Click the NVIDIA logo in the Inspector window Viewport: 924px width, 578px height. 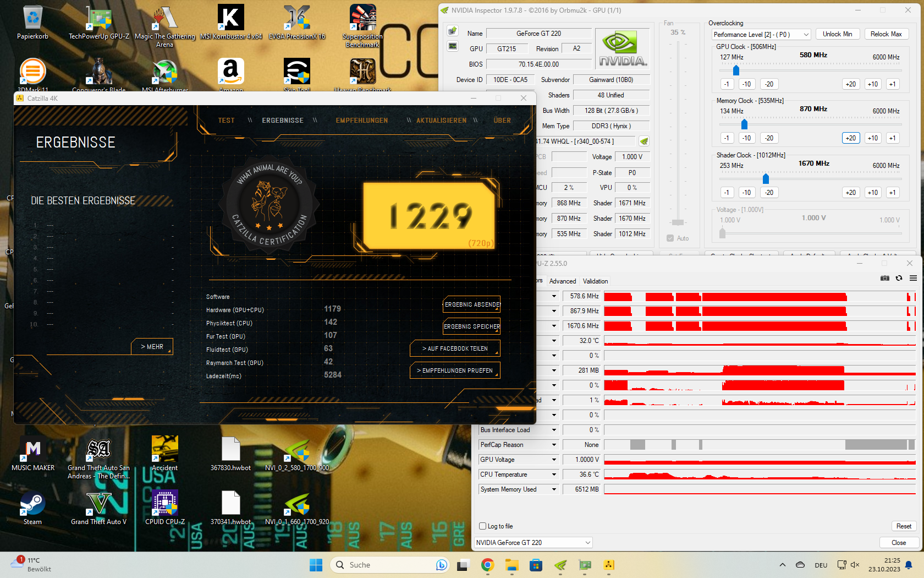[623, 48]
